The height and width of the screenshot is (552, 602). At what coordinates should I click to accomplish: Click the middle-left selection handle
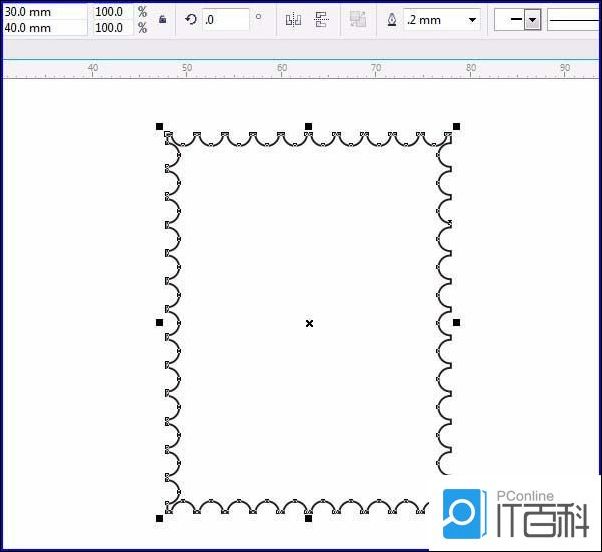pos(159,322)
